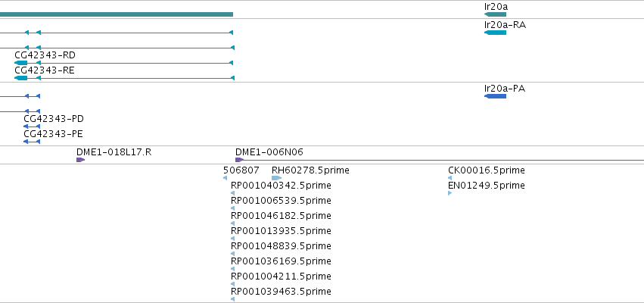Select the CG42343-PD protein feature
Screen dimensions: 644x303
tap(32, 127)
